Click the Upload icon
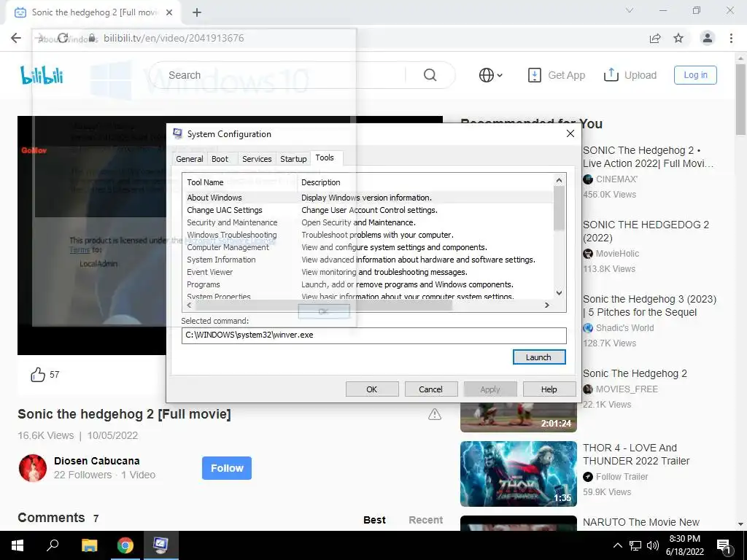Image resolution: width=747 pixels, height=560 pixels. tap(611, 75)
